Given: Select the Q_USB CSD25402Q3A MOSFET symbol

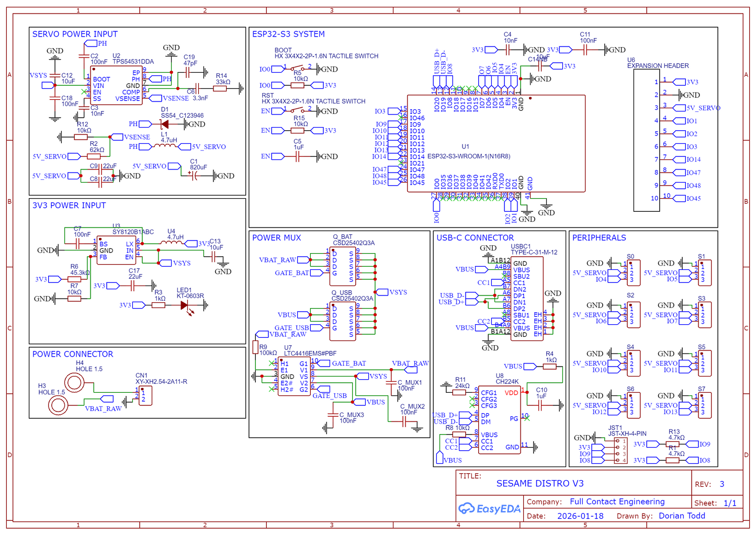Looking at the screenshot, I should click(x=343, y=322).
